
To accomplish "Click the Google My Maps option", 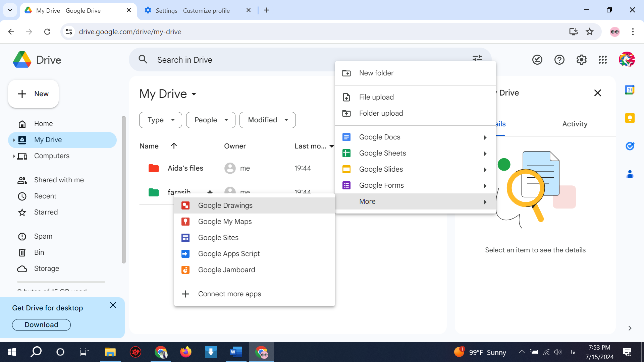I will (x=225, y=221).
